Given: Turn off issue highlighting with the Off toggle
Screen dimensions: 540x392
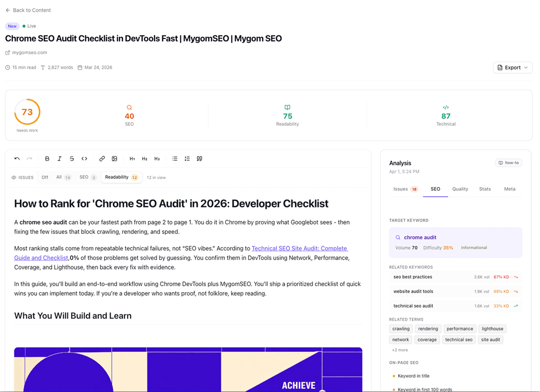Looking at the screenshot, I should point(45,177).
